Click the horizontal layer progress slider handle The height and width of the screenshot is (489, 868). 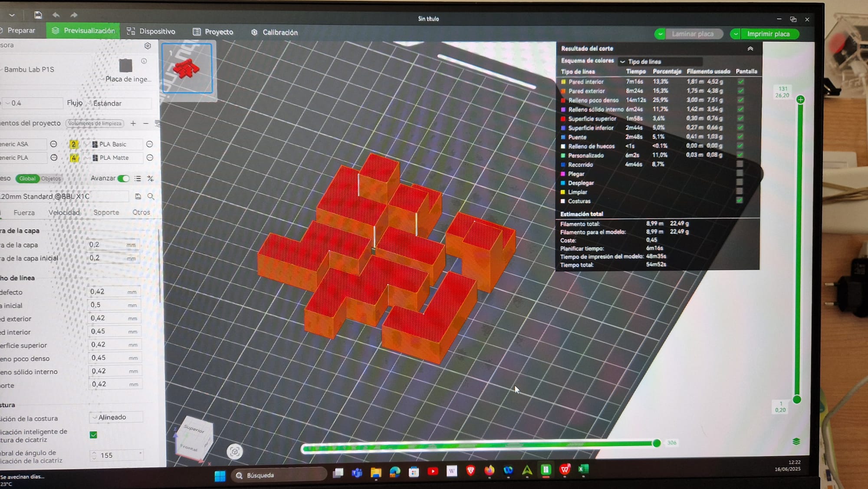657,443
